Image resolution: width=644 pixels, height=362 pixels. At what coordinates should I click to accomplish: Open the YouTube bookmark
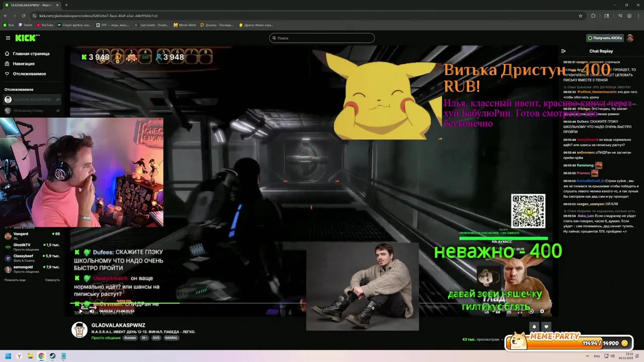coord(45,25)
